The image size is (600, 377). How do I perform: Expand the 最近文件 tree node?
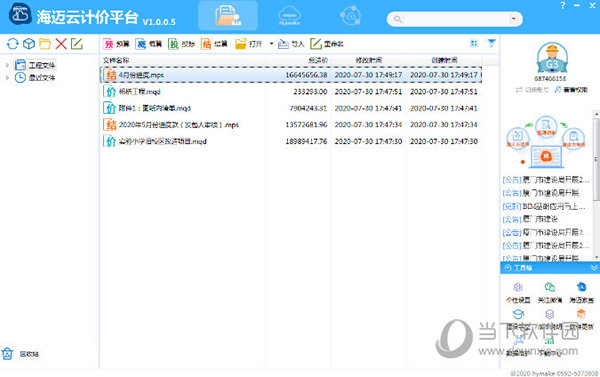click(x=7, y=78)
